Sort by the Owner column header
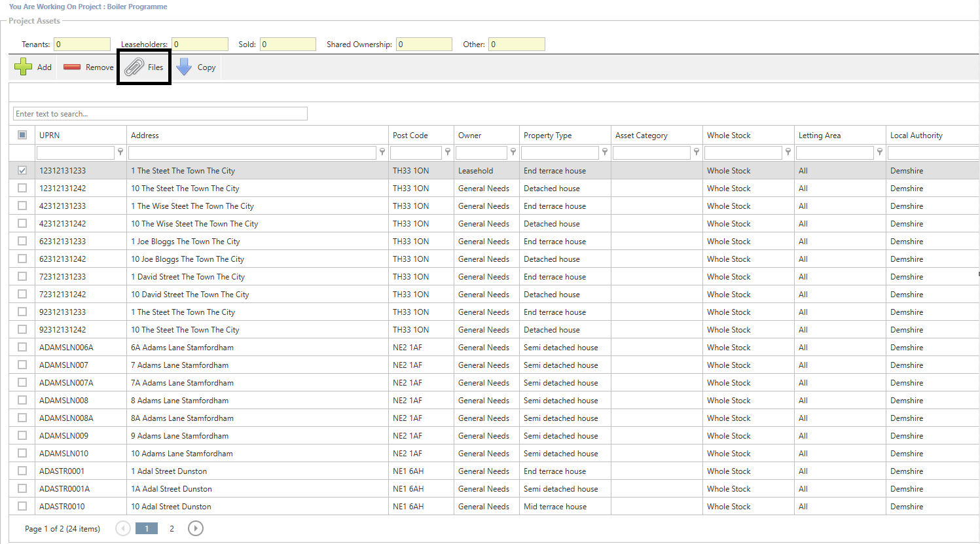Image resolution: width=980 pixels, height=544 pixels. click(x=469, y=136)
